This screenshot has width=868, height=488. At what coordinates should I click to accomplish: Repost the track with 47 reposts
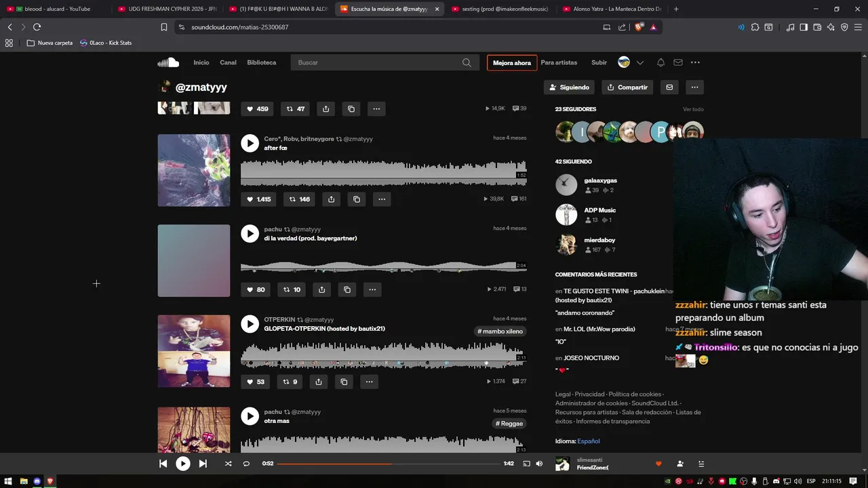point(295,108)
